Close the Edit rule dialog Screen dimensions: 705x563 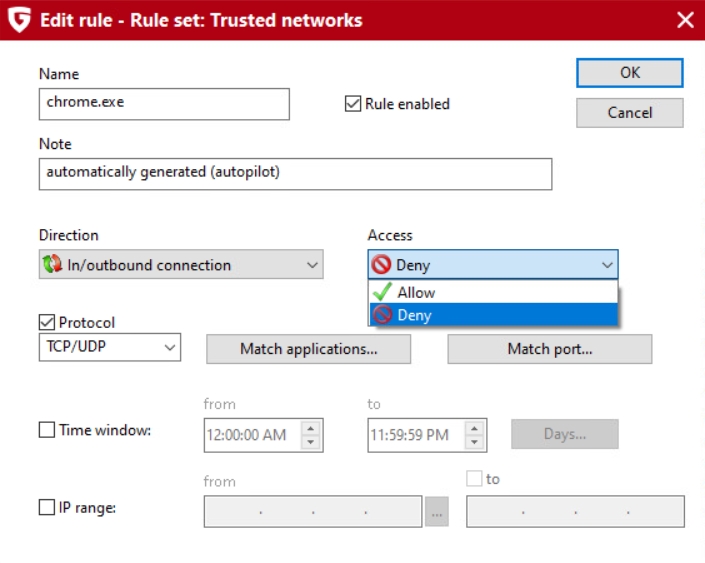685,20
